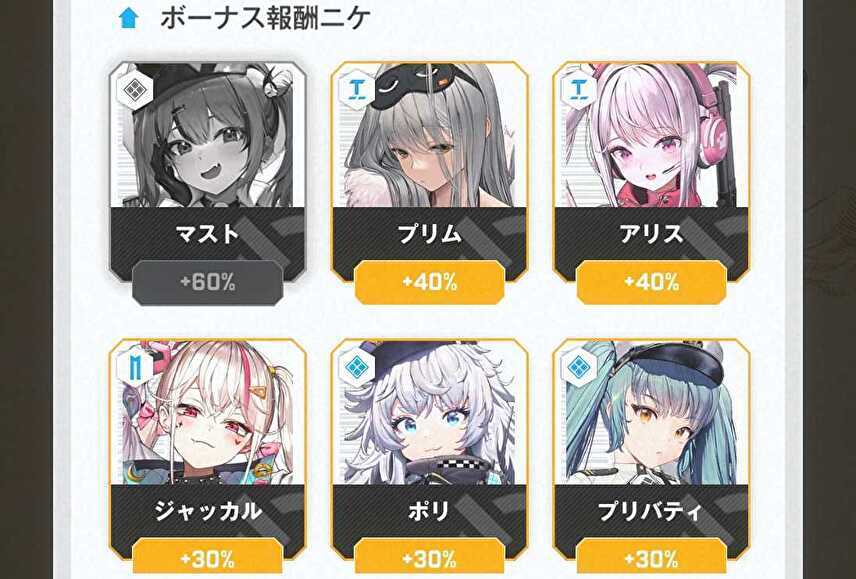Screen dimensions: 856x579
Task: Open the teal-haired プリバティ portrait
Action: [x=651, y=413]
